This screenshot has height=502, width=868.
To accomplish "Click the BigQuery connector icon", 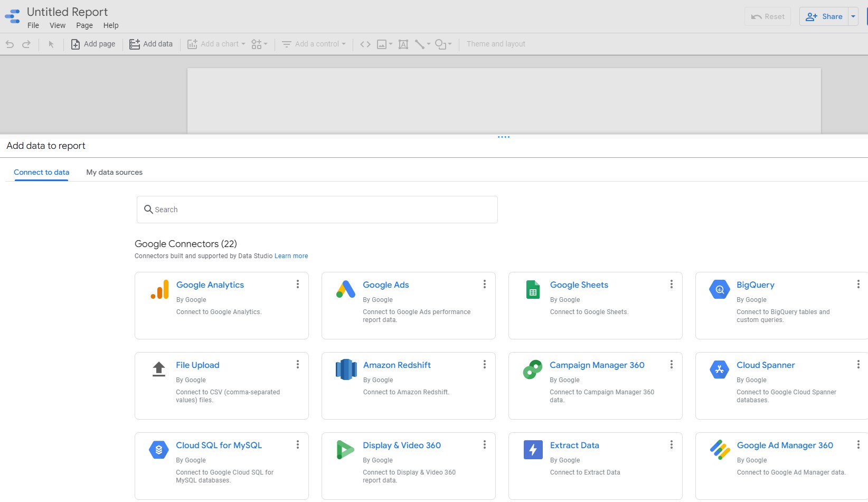I will coord(720,289).
